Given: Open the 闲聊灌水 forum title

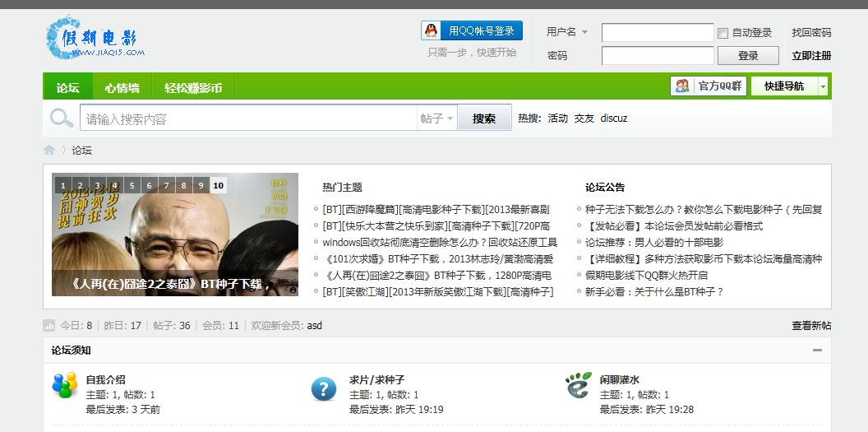Looking at the screenshot, I should pos(620,380).
